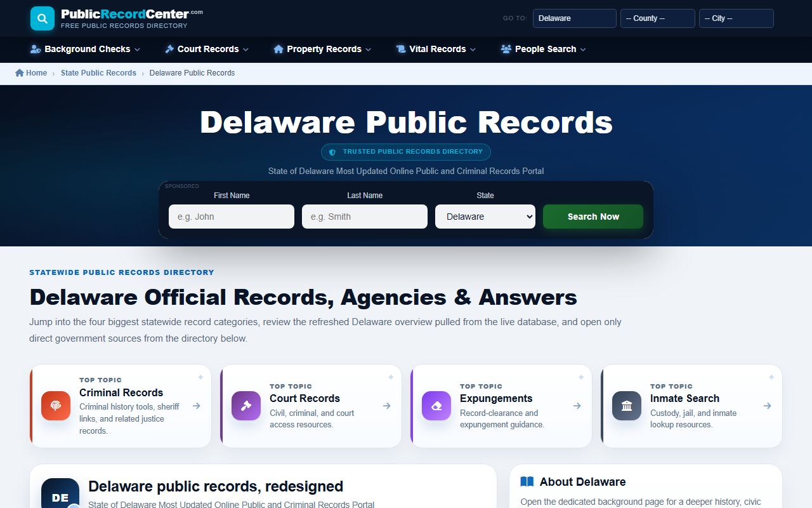
Task: Expand the Background Checks chevron
Action: pyautogui.click(x=137, y=50)
